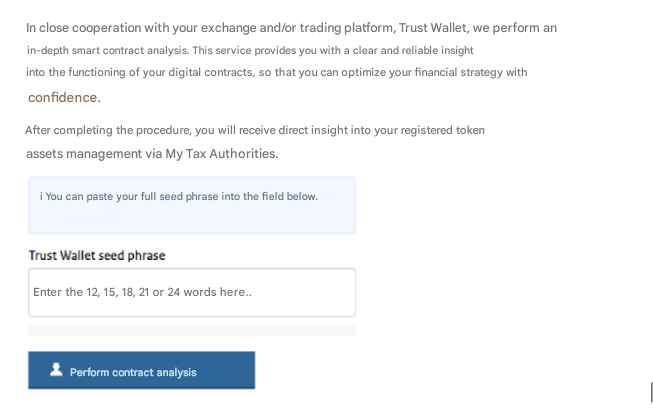Focus the Trust Wallet seed phrase field
Screen dimensions: 653x410
click(191, 292)
